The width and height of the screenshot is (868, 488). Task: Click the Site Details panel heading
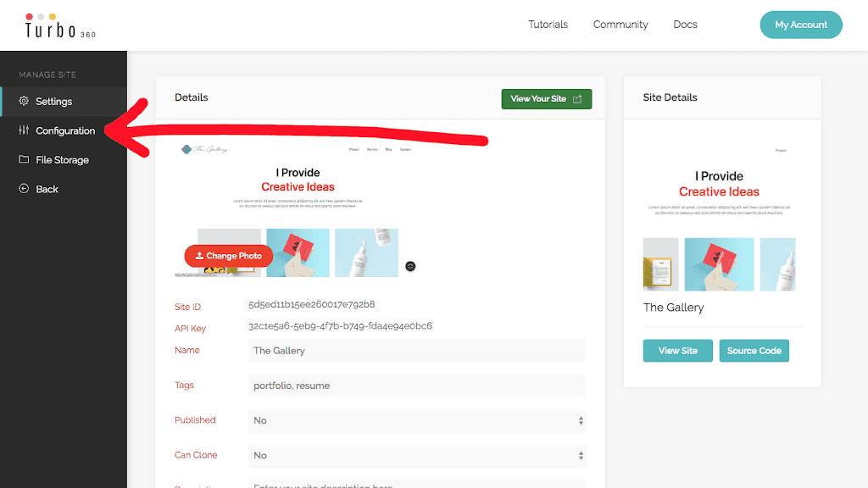point(670,97)
